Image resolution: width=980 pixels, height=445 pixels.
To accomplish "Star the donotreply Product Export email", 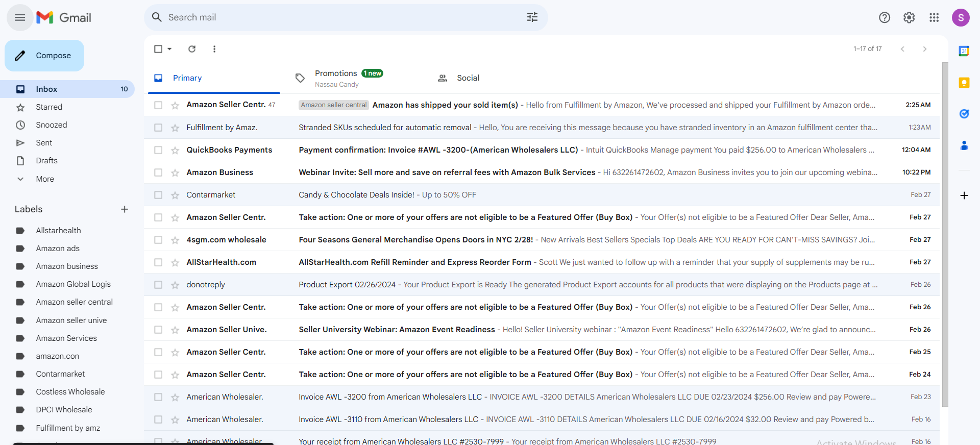I will (175, 285).
